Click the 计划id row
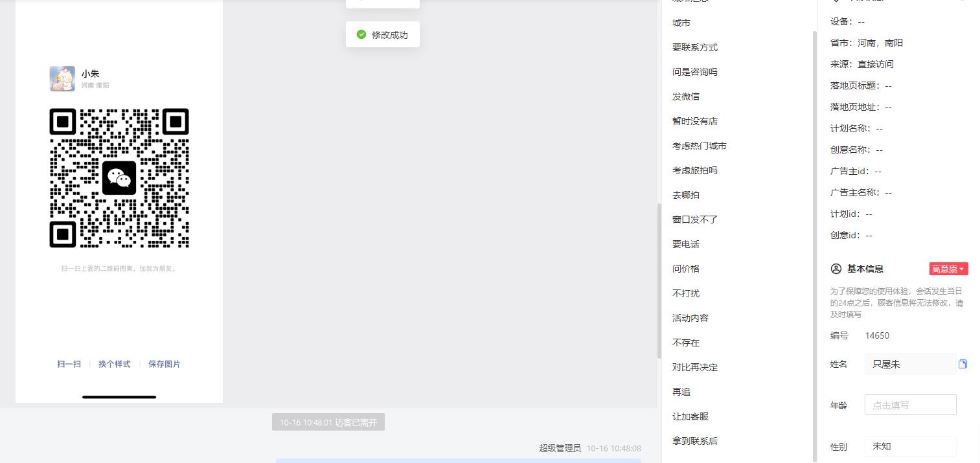 coord(851,214)
